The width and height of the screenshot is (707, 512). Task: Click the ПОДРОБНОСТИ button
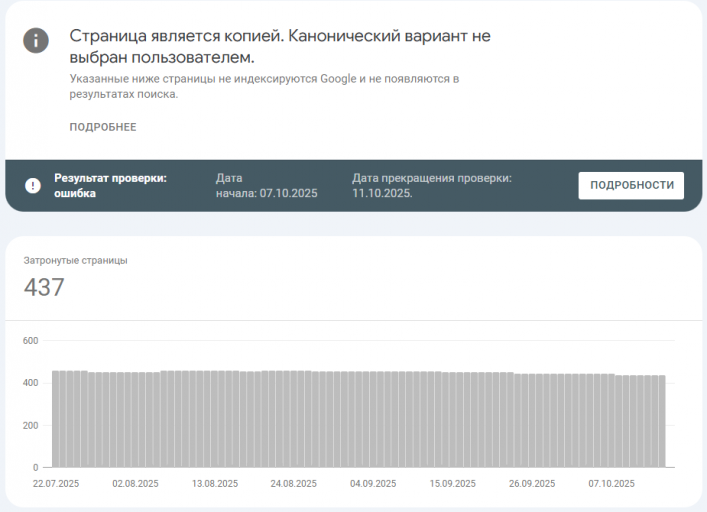[x=631, y=185]
